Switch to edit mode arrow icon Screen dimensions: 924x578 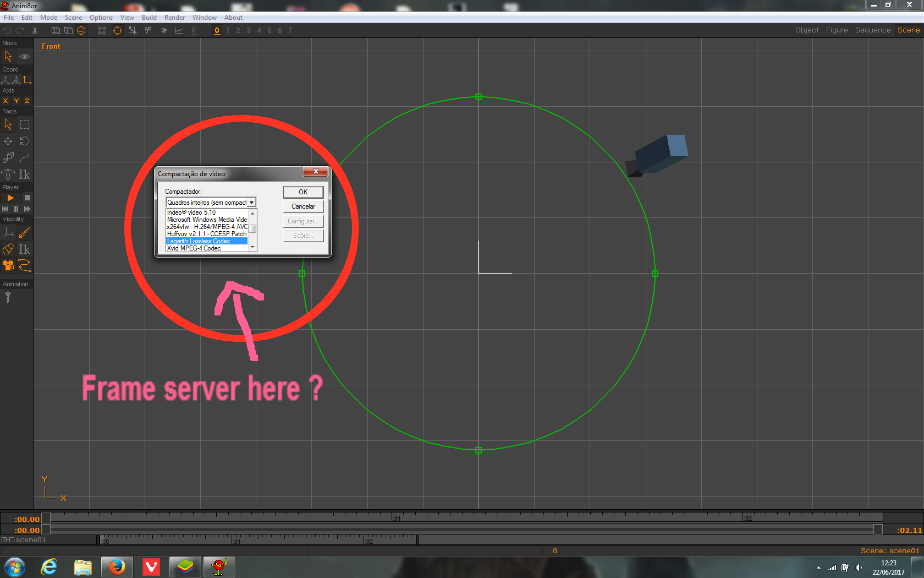pyautogui.click(x=8, y=56)
